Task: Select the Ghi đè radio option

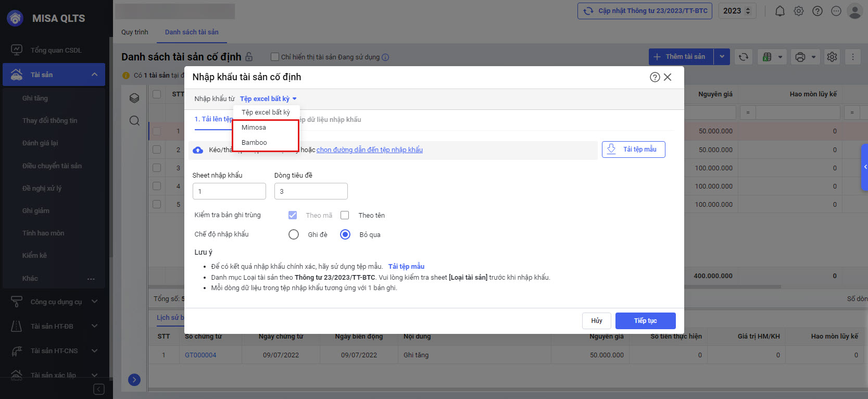Action: point(294,234)
